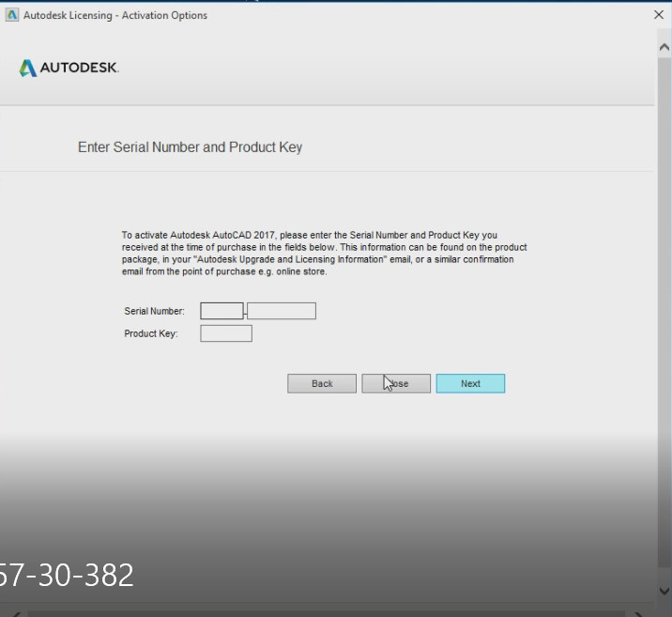Image resolution: width=672 pixels, height=617 pixels.
Task: Click the 'Enter Serial Number and Product Key' heading
Action: coord(190,147)
